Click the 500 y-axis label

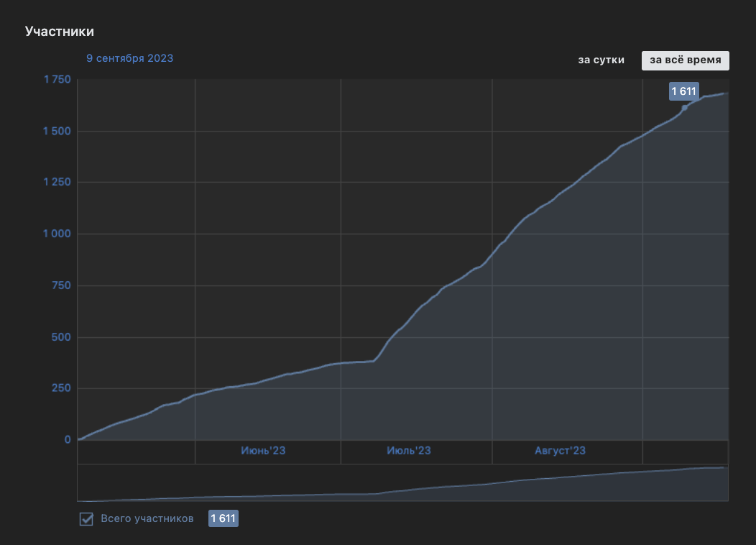[x=61, y=337]
